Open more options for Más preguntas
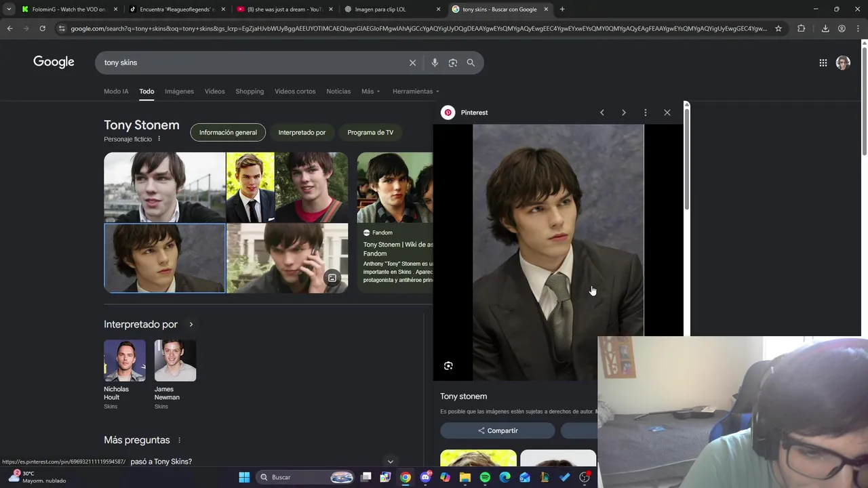 [x=179, y=441]
